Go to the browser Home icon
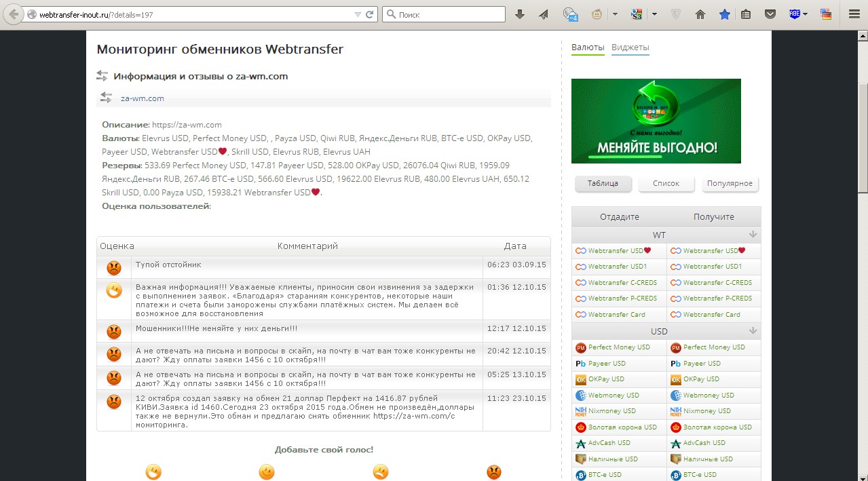The height and width of the screenshot is (481, 868). pos(700,14)
